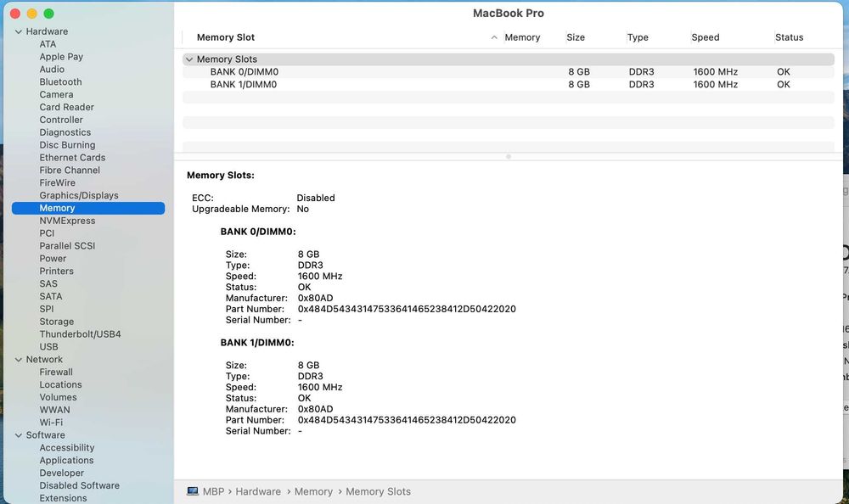Screen dimensions: 849x504
Task: Click the BANK 0/DIMM0 part number value
Action: 407,309
